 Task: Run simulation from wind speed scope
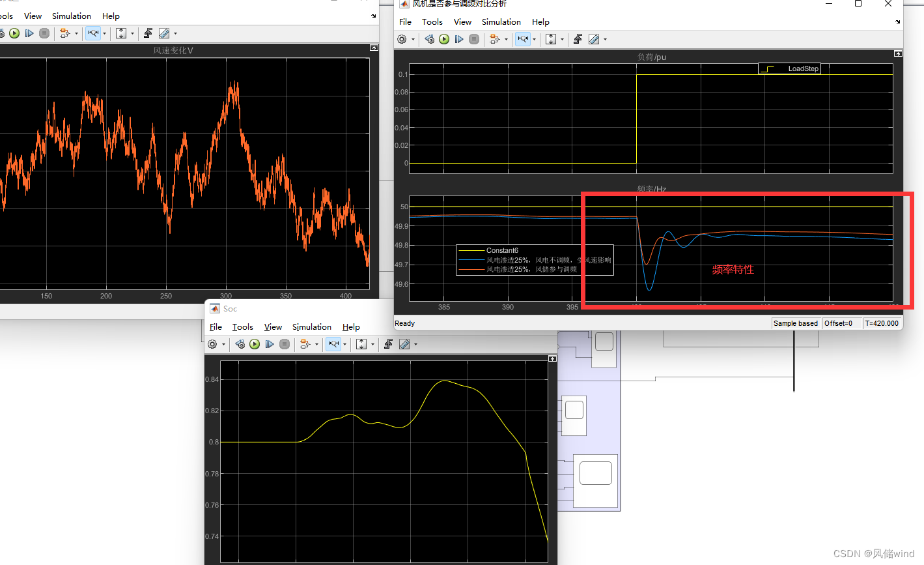(x=14, y=33)
